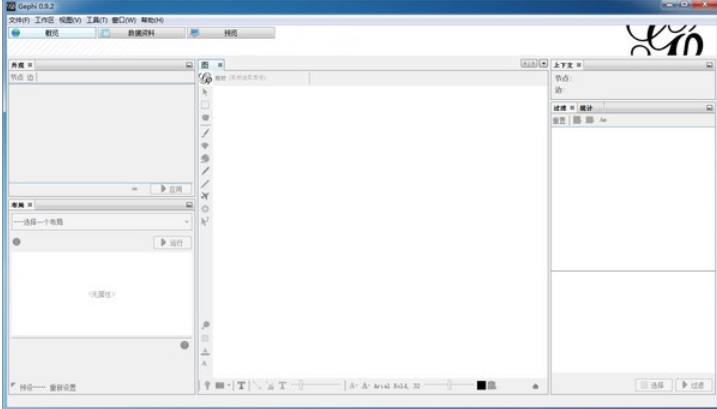
Task: Open the 选择一个布局 layout dropdown
Action: click(x=101, y=221)
